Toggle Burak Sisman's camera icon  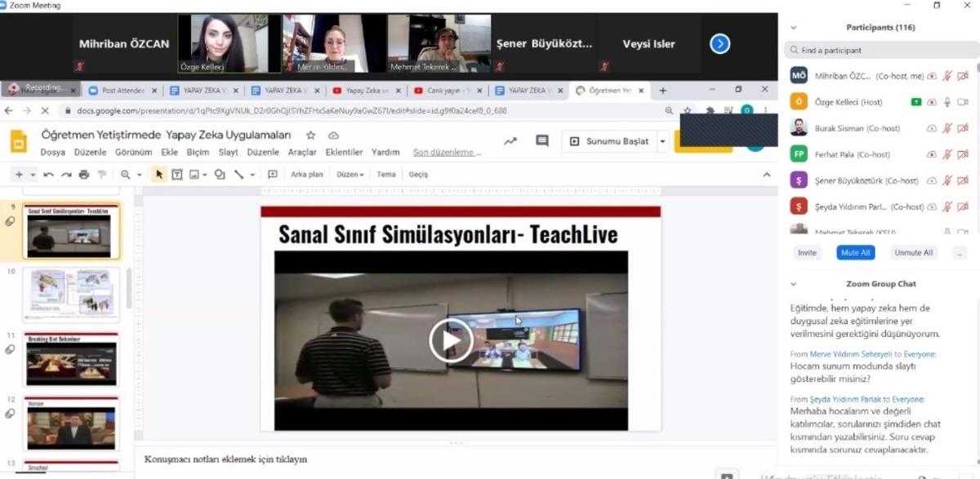[x=963, y=128]
